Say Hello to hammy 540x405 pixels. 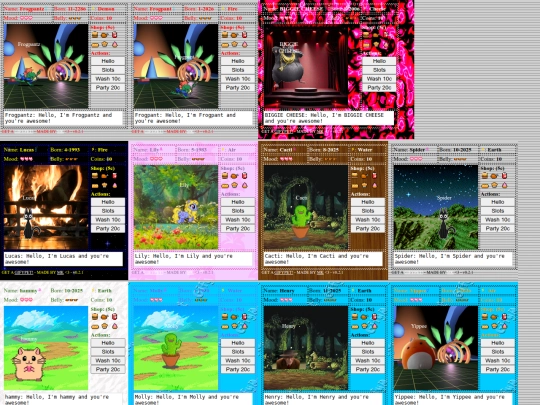(x=108, y=343)
